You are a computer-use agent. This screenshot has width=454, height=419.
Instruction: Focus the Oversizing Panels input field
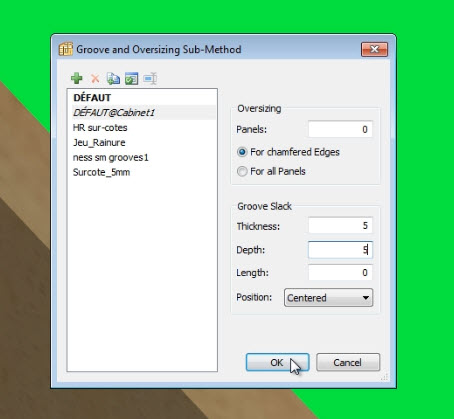click(340, 129)
